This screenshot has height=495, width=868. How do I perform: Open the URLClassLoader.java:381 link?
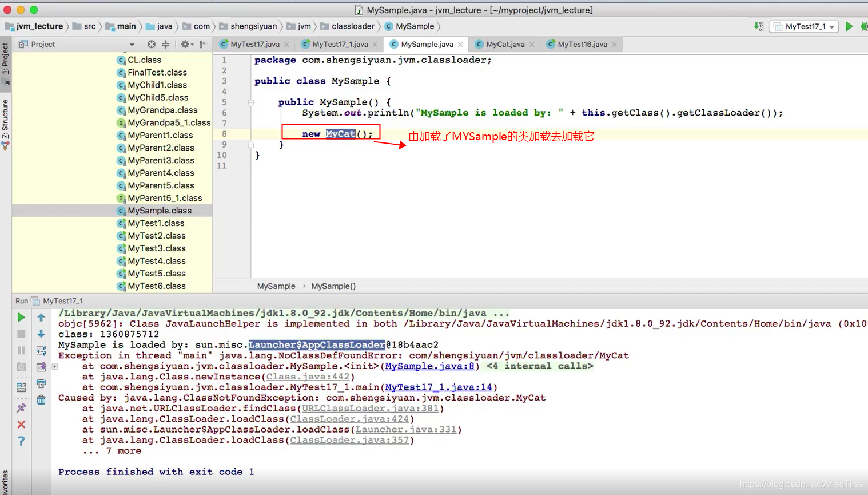coord(370,409)
